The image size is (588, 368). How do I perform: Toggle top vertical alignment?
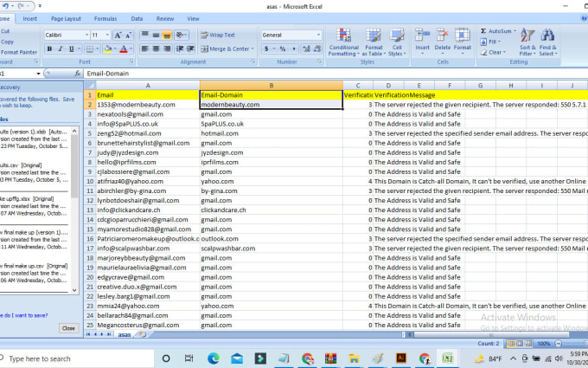point(144,35)
